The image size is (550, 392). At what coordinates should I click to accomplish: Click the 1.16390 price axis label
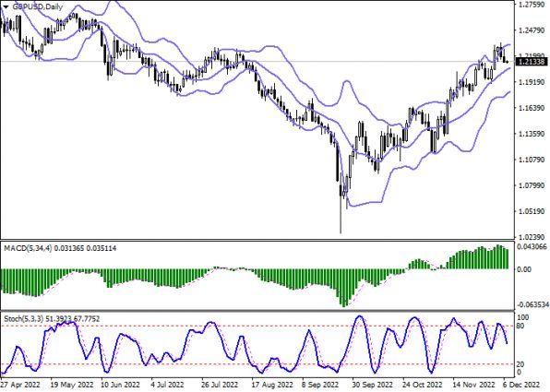click(532, 108)
